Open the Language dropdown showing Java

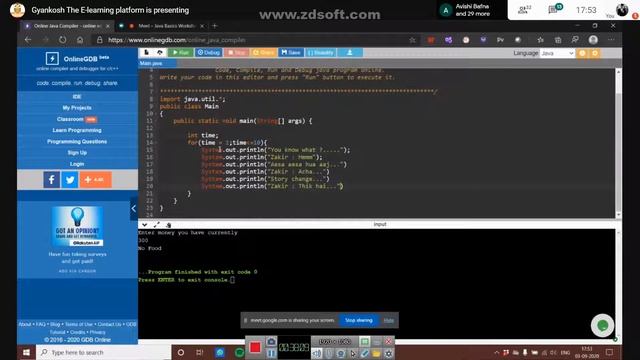click(557, 53)
